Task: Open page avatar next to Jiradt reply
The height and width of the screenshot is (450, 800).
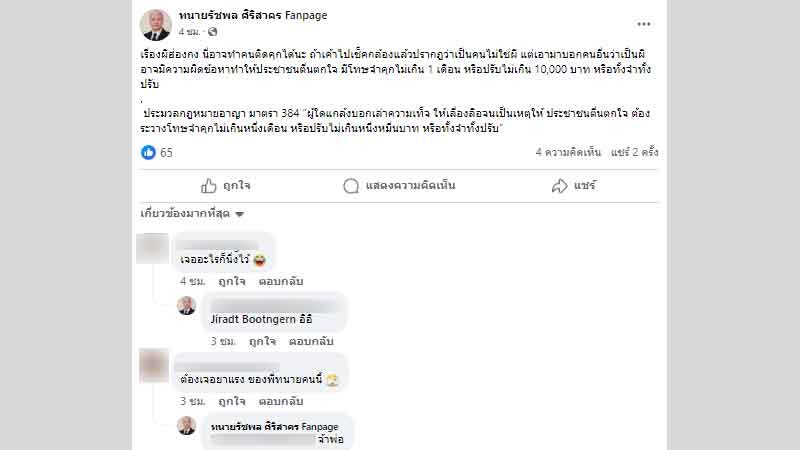Action: pos(186,306)
